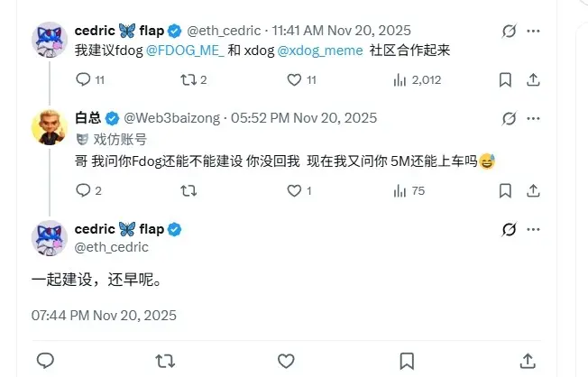588x377 pixels.
Task: View analytics showing 2,012 views
Action: (417, 80)
